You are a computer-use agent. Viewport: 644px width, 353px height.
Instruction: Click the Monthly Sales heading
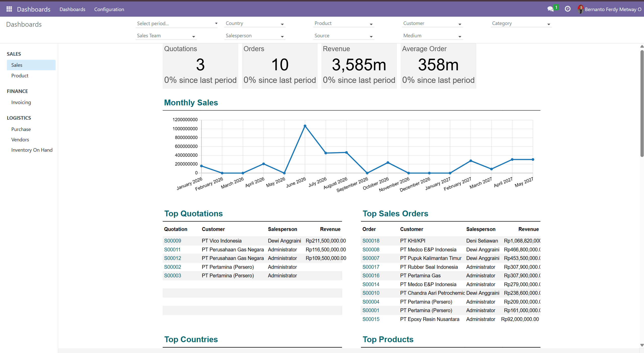point(191,103)
